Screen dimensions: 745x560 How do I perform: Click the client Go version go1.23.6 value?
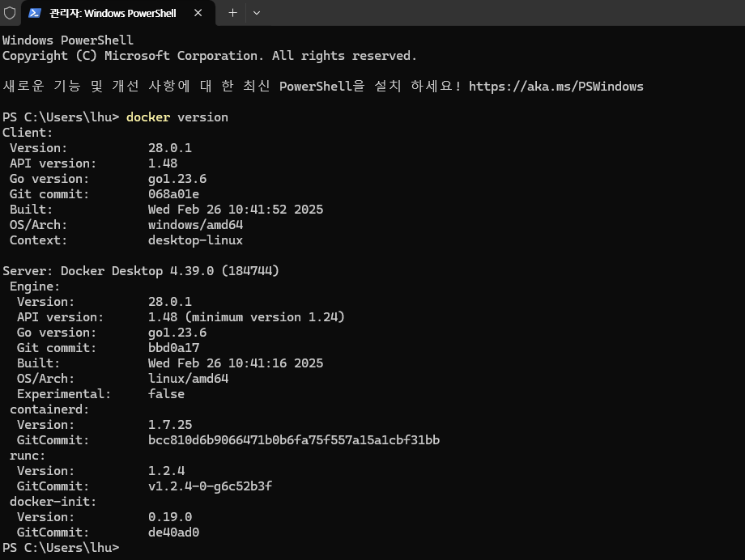(177, 179)
